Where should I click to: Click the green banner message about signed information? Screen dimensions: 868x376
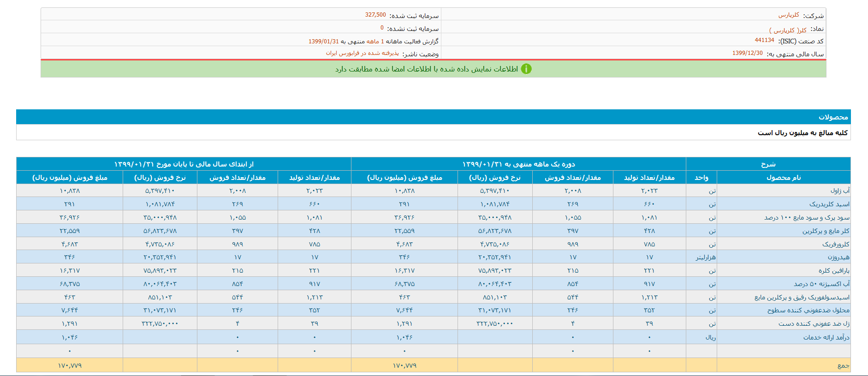click(x=427, y=69)
